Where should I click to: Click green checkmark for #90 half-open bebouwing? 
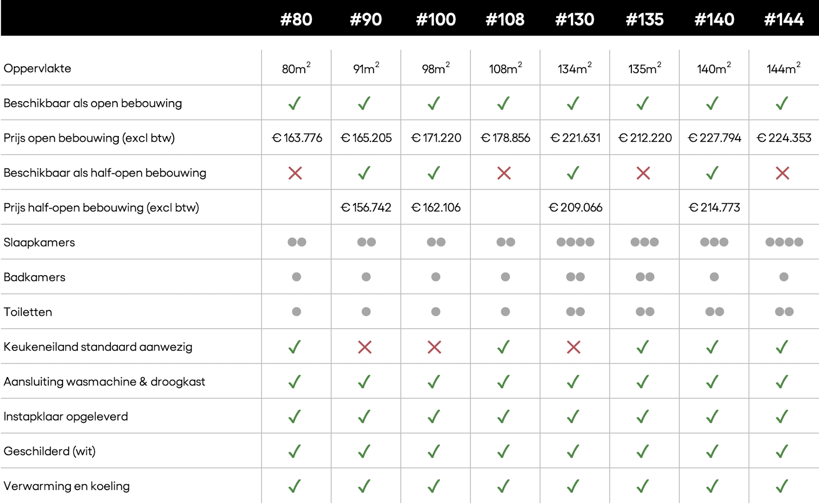pyautogui.click(x=364, y=173)
